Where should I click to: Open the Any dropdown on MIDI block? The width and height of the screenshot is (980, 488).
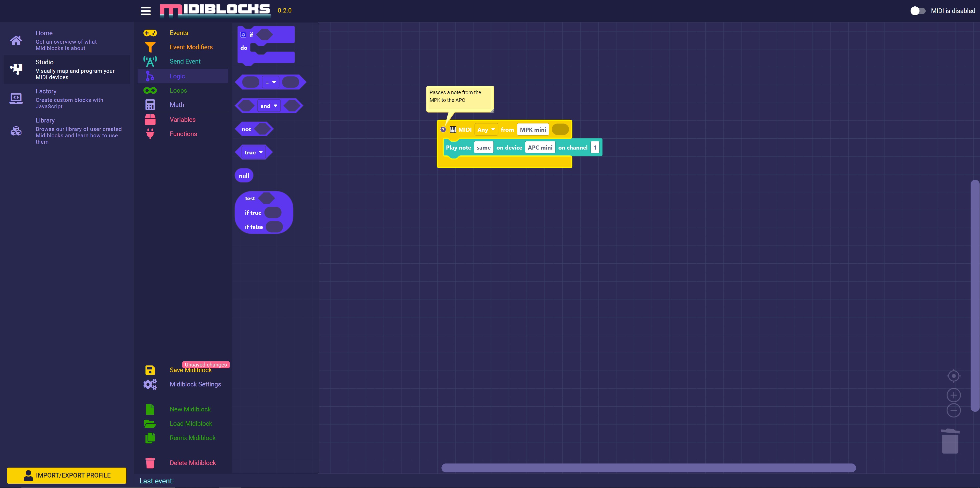[486, 130]
